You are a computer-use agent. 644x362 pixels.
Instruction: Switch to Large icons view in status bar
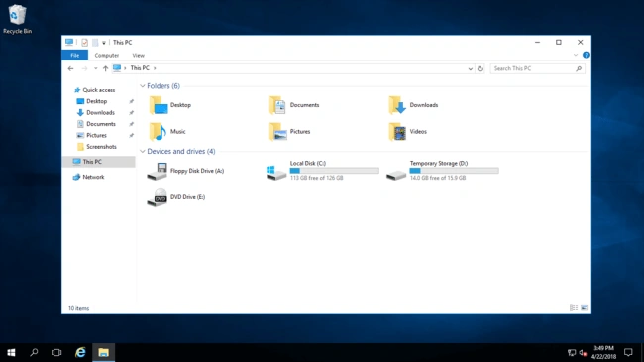(584, 308)
